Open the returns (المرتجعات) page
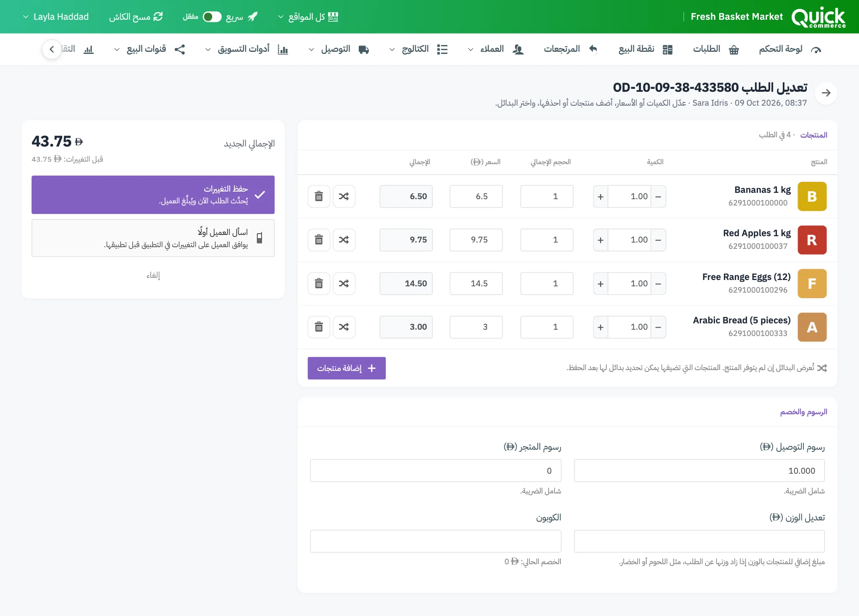 [571, 49]
